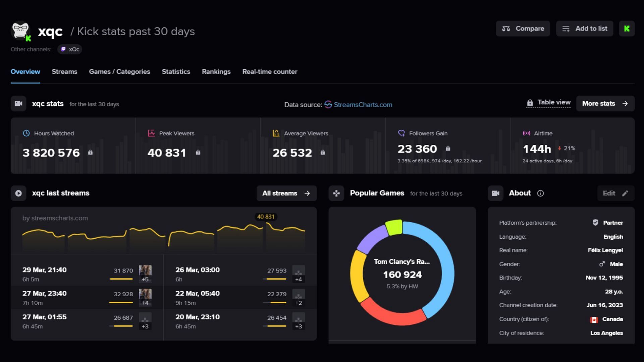Screen dimensions: 644x362
Task: Click the camera icon beside About
Action: 495,193
